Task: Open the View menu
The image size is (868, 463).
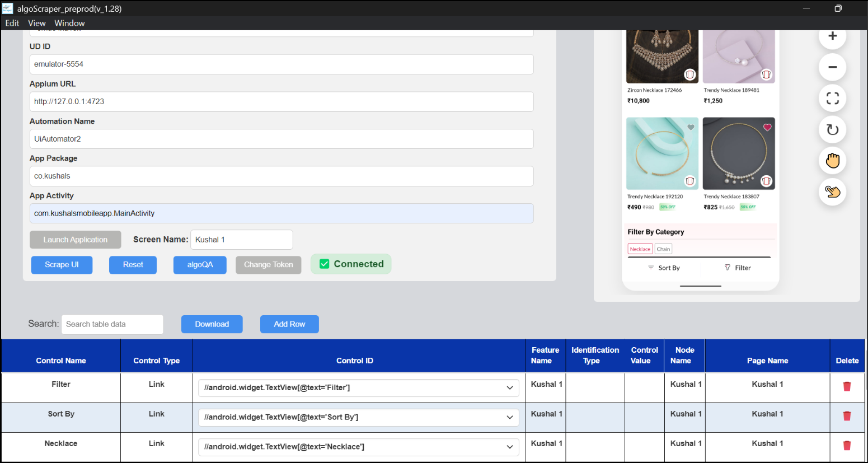Action: pos(37,23)
